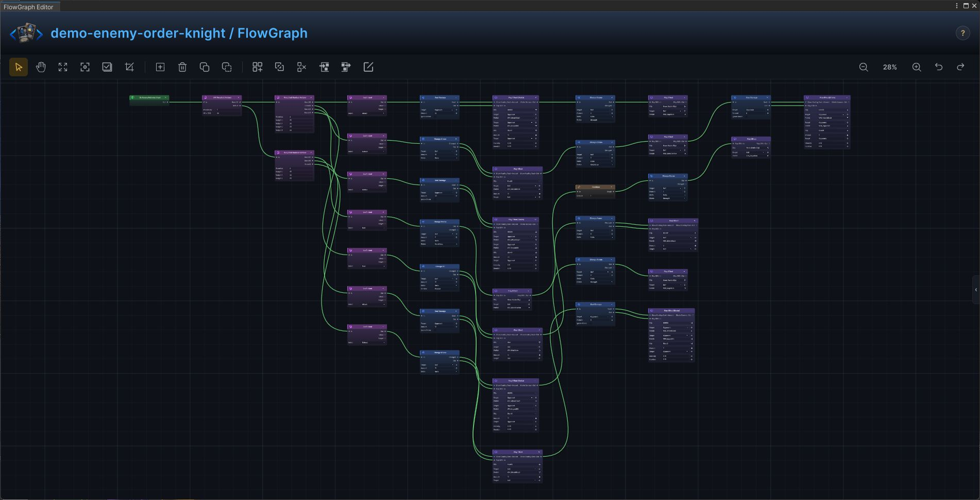
Task: Collapse the green On Enemy Behavior Start node
Action: [166, 97]
